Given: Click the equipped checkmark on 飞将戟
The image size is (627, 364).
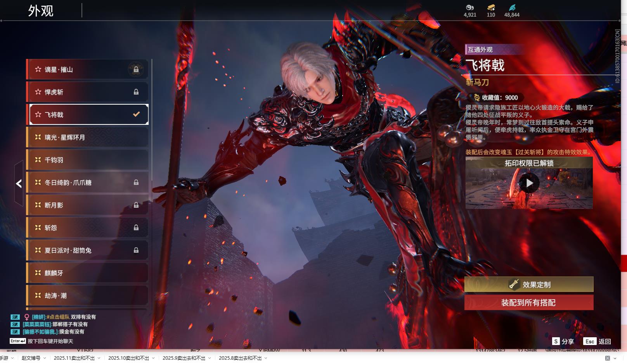Looking at the screenshot, I should coord(136,114).
